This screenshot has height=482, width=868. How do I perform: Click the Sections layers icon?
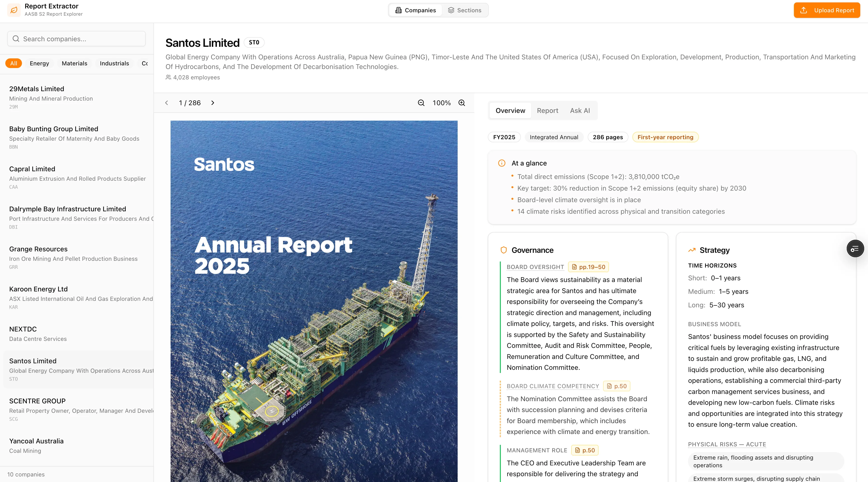pos(451,10)
